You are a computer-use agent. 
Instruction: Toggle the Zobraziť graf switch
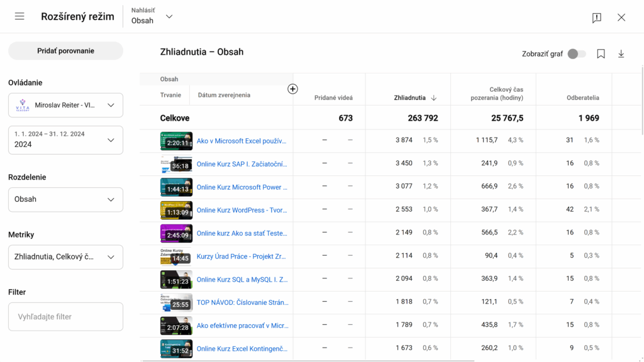(x=577, y=54)
